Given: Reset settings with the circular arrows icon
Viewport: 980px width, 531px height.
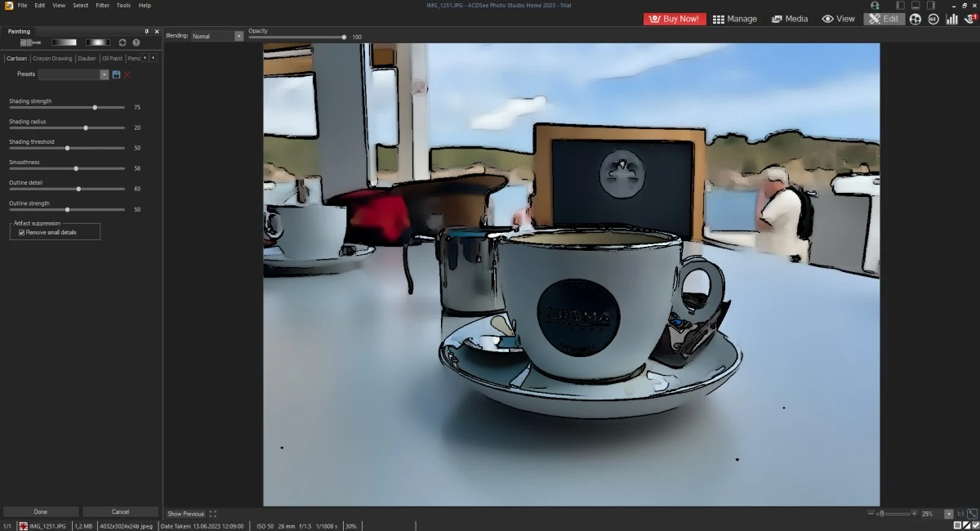Looking at the screenshot, I should point(122,42).
